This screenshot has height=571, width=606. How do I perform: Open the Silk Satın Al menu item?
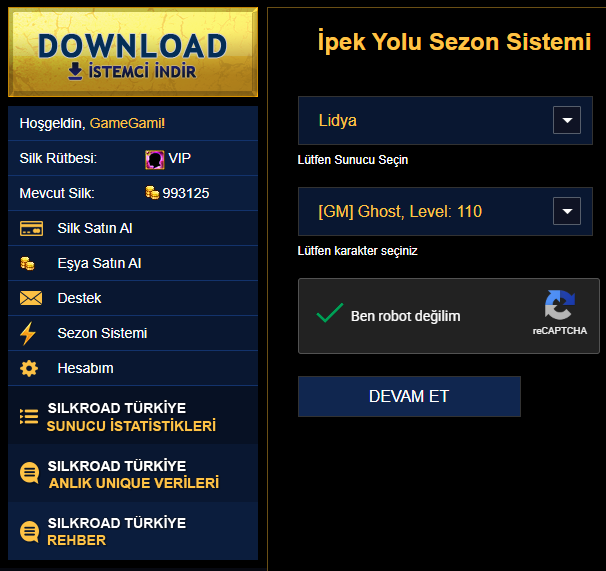pyautogui.click(x=133, y=228)
